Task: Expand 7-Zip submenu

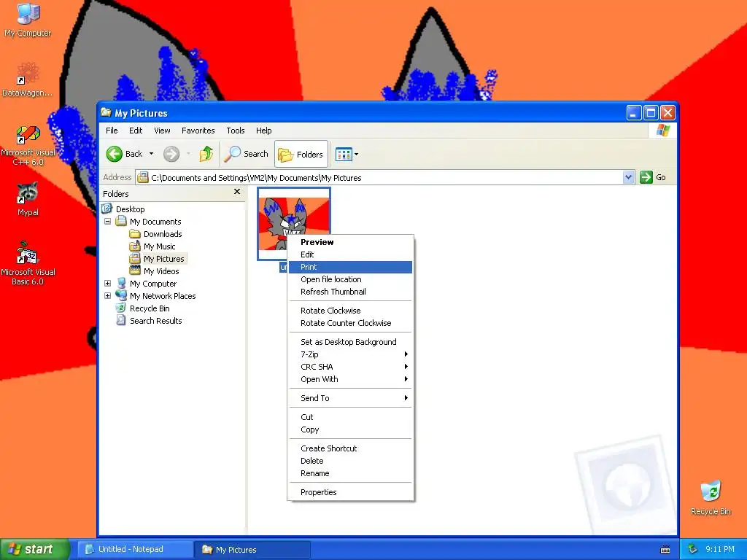Action: [x=351, y=354]
